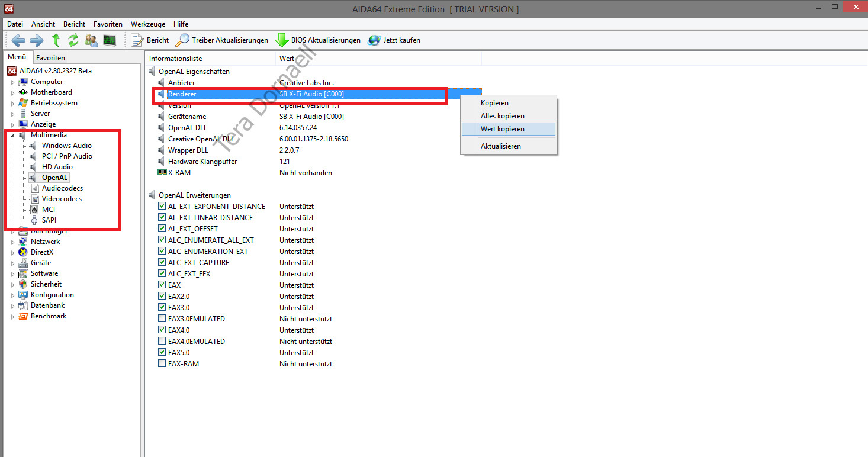
Task: Open the Hilfe menu
Action: 181,24
